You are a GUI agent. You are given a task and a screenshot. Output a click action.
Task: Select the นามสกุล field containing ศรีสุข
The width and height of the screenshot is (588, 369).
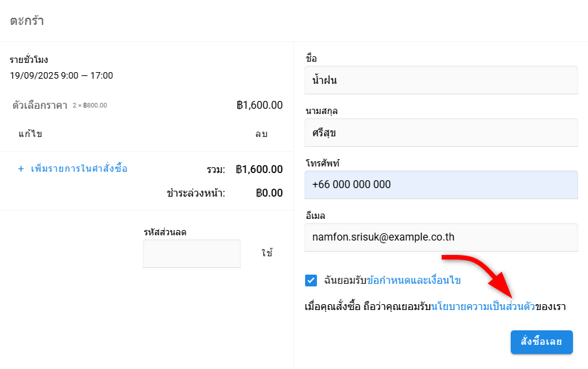coord(441,132)
